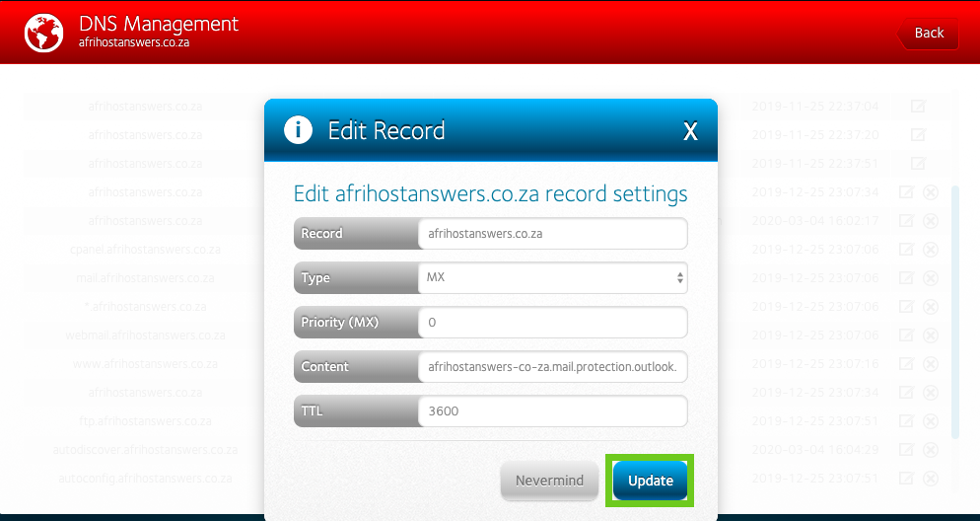The width and height of the screenshot is (980, 521).
Task: Click into the Priority (MX) field
Action: click(552, 322)
